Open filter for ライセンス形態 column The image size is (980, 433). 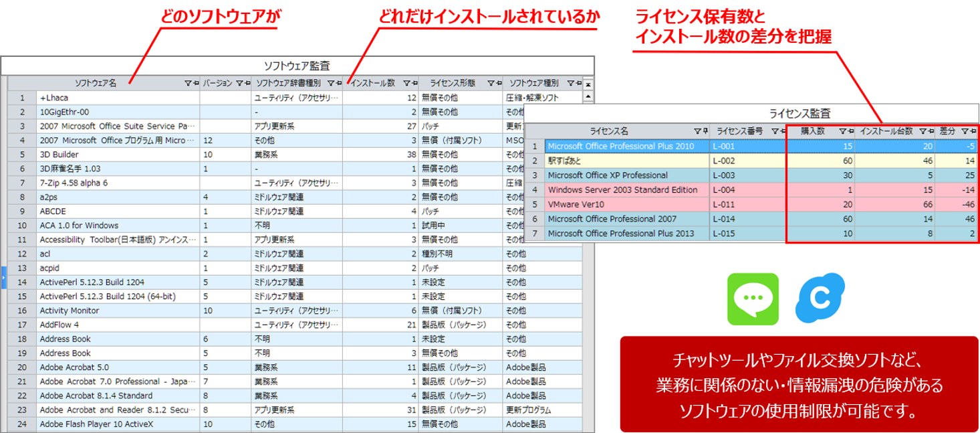coord(491,84)
